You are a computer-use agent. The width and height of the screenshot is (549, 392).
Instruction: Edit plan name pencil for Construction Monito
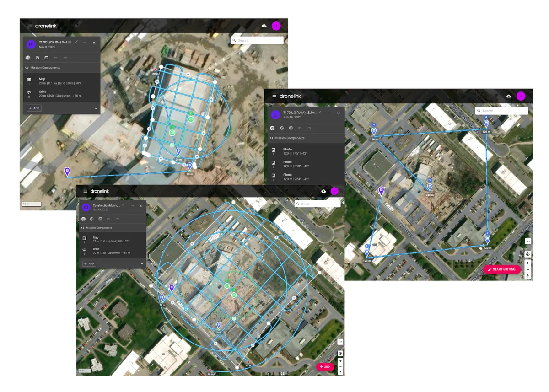pos(123,205)
